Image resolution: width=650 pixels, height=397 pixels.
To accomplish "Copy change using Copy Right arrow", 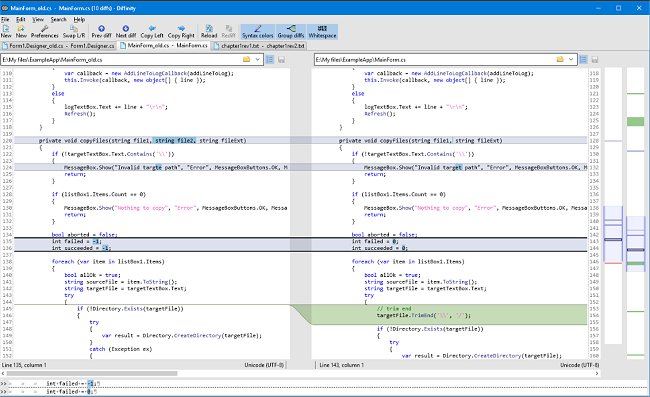I will click(181, 31).
